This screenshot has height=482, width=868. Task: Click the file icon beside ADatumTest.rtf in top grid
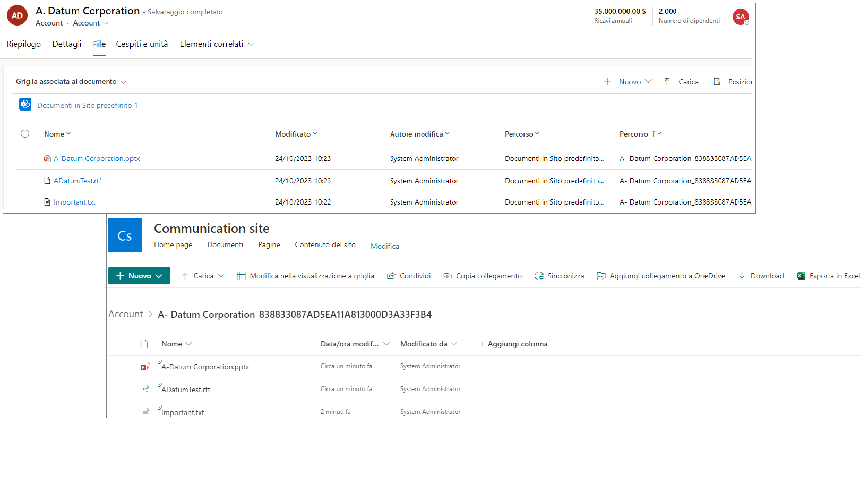[x=47, y=181]
